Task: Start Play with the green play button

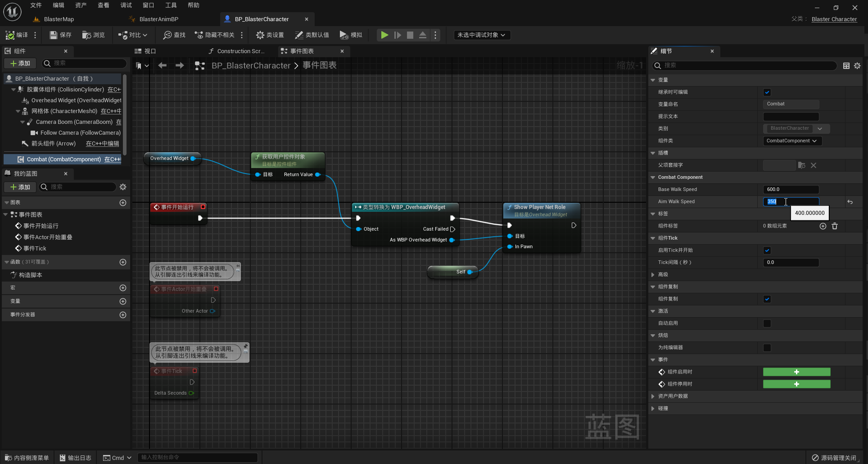Action: [x=384, y=35]
